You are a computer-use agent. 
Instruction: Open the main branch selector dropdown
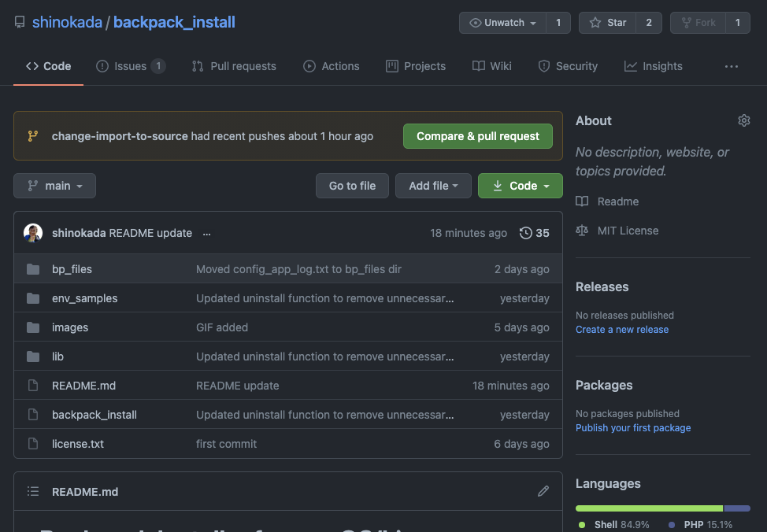pos(54,186)
